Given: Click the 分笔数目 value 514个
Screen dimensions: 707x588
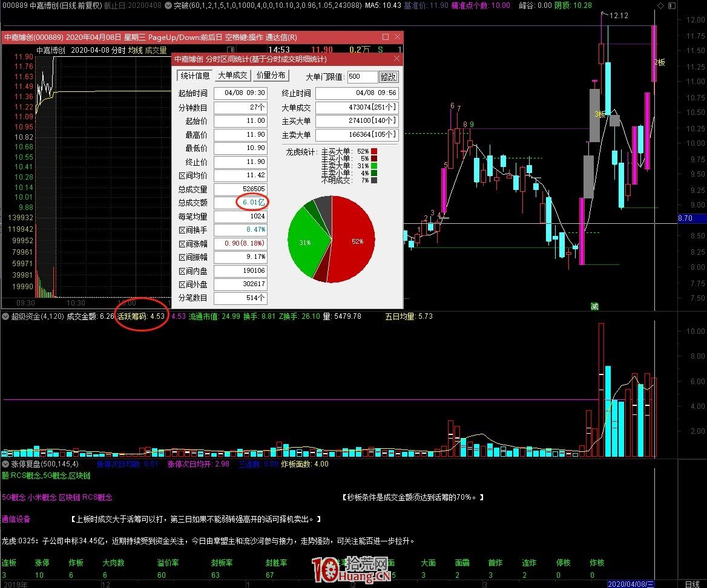Looking at the screenshot, I should click(x=240, y=298).
